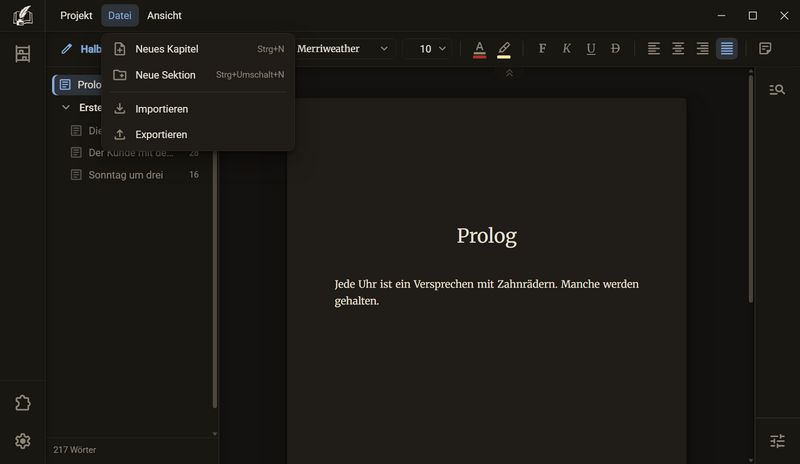Image resolution: width=800 pixels, height=464 pixels.
Task: Open the sliders adjustment panel icon
Action: [777, 441]
